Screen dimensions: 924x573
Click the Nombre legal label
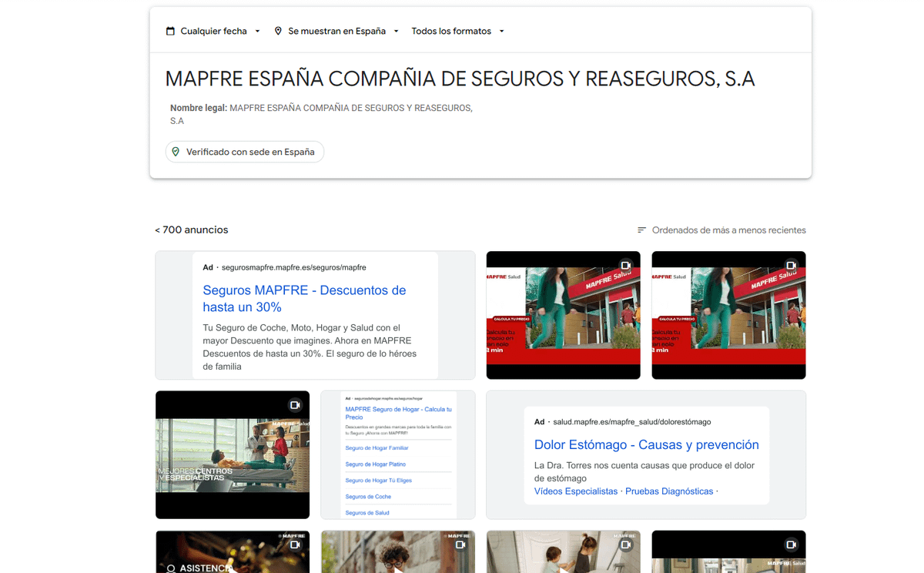(x=199, y=108)
